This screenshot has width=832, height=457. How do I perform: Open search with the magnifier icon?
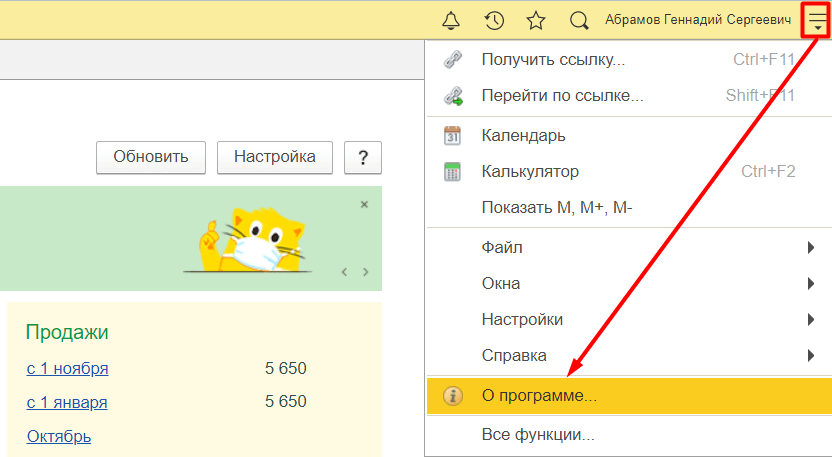click(x=579, y=20)
